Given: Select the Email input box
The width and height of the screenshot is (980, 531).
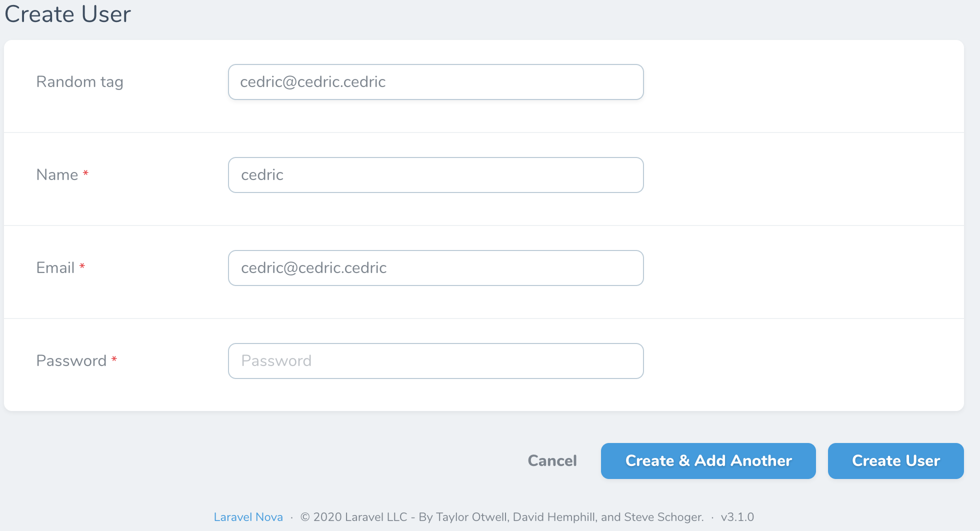Looking at the screenshot, I should click(435, 268).
